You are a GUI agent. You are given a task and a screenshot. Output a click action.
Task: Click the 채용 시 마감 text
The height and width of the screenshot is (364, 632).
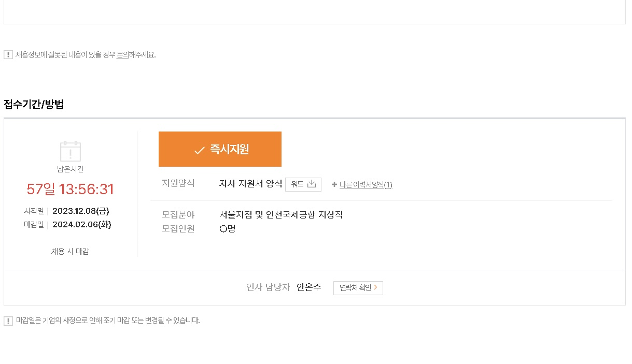pyautogui.click(x=70, y=251)
